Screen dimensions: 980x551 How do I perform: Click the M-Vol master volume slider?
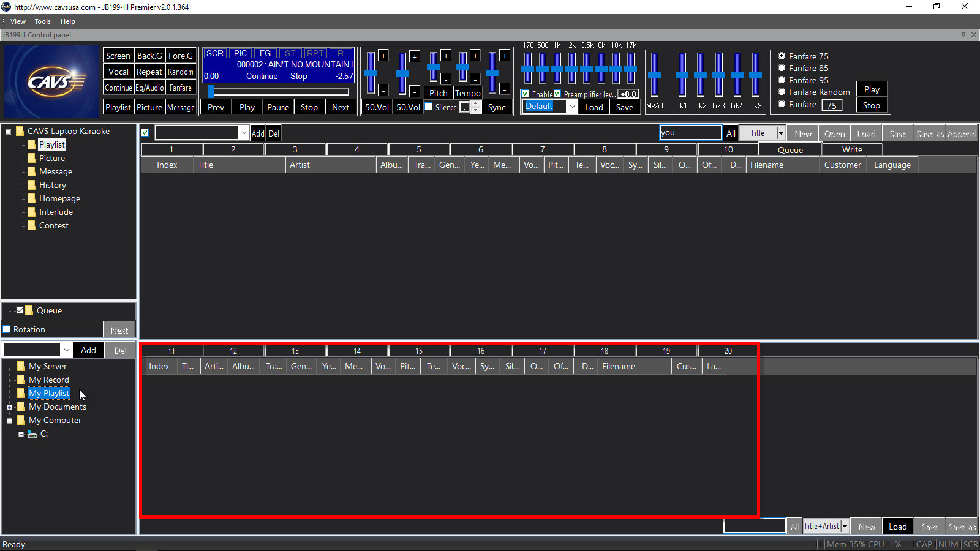pyautogui.click(x=654, y=75)
